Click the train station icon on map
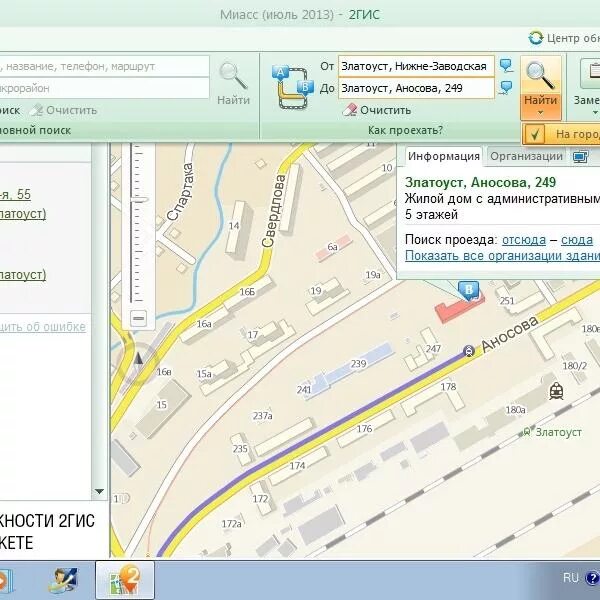The image size is (600, 600). (556, 391)
